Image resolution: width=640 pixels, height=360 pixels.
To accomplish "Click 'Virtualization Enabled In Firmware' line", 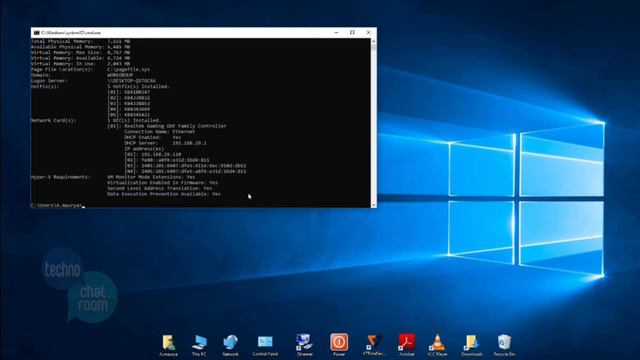I will 162,183.
